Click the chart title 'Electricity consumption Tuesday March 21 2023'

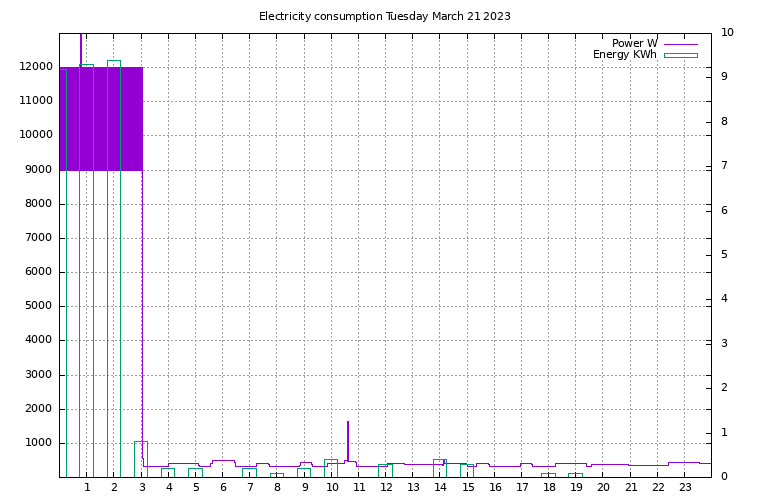pyautogui.click(x=384, y=16)
